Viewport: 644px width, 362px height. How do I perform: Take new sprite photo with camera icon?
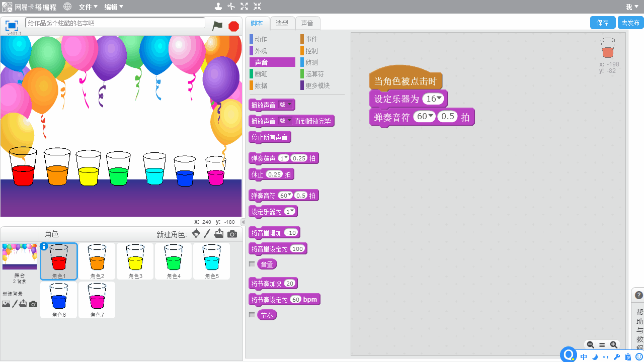(232, 234)
